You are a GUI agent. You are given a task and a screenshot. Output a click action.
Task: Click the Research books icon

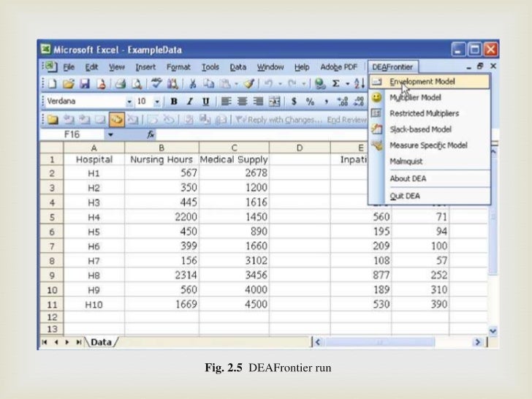click(x=172, y=83)
